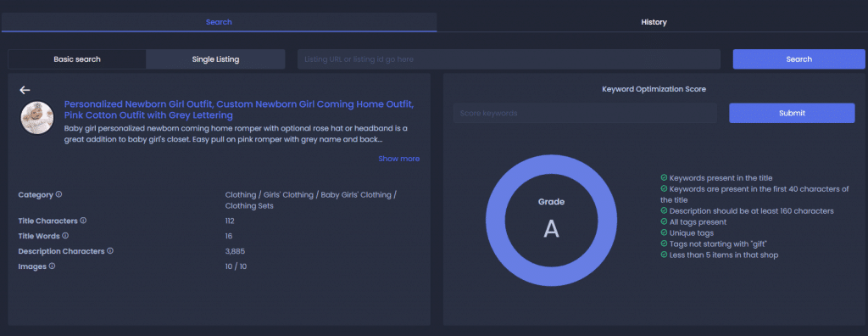Viewport: 868px width, 336px height.
Task: Click the Title Words info icon
Action: click(x=65, y=236)
